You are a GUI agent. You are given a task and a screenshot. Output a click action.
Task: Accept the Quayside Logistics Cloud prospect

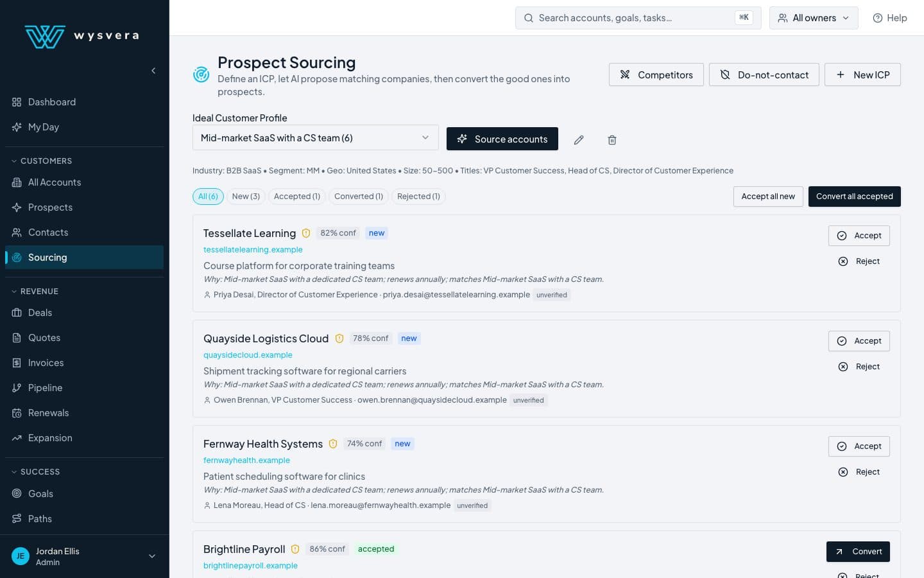coord(859,341)
